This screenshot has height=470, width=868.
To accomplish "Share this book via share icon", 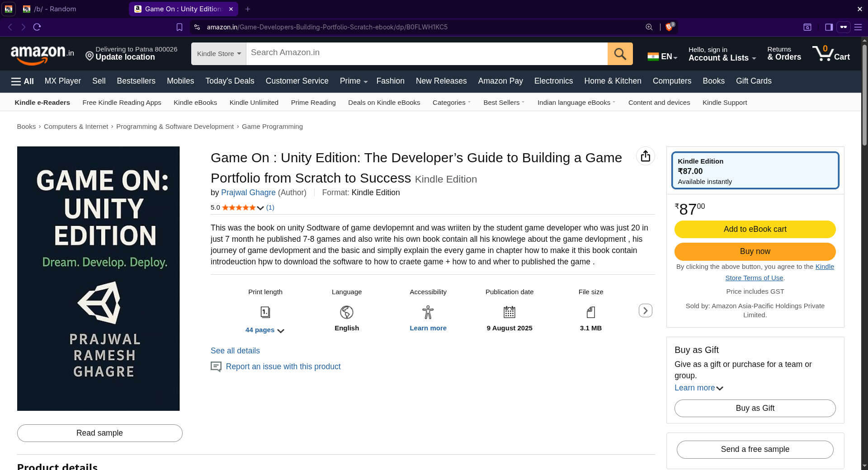I will (645, 156).
